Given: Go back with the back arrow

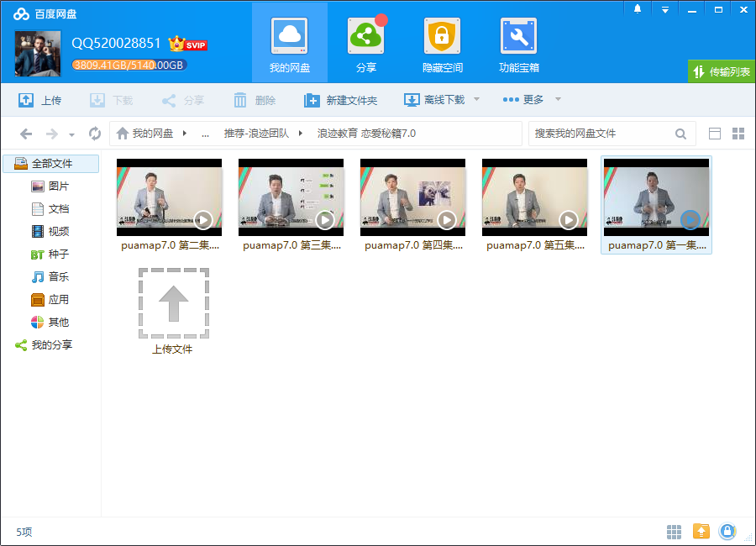Looking at the screenshot, I should tap(27, 134).
